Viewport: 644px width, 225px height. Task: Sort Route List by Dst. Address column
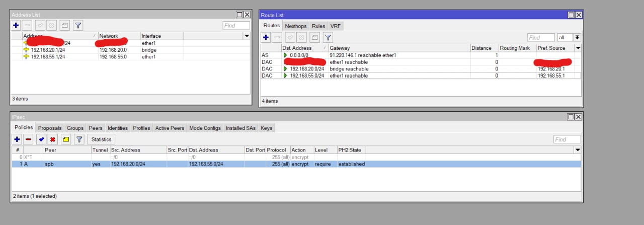(x=304, y=48)
